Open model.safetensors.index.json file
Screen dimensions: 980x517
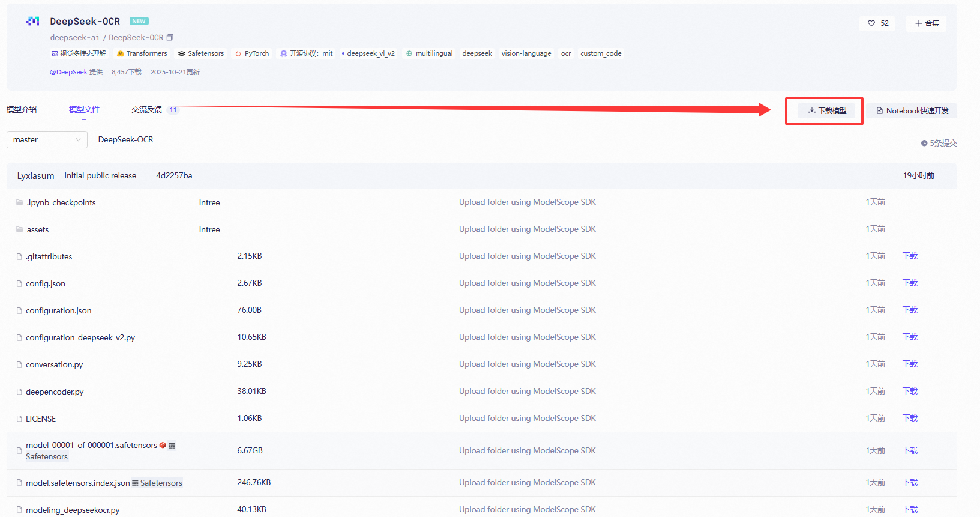(x=77, y=483)
